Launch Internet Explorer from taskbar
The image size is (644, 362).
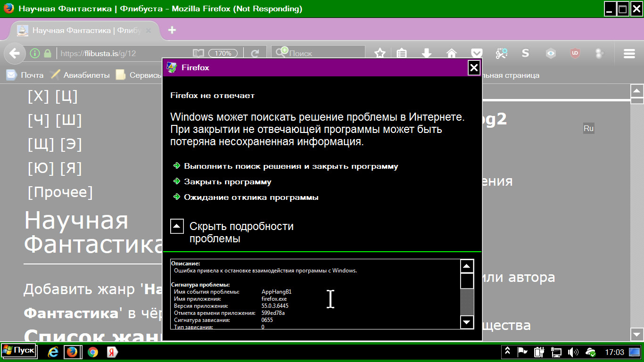tap(53, 352)
